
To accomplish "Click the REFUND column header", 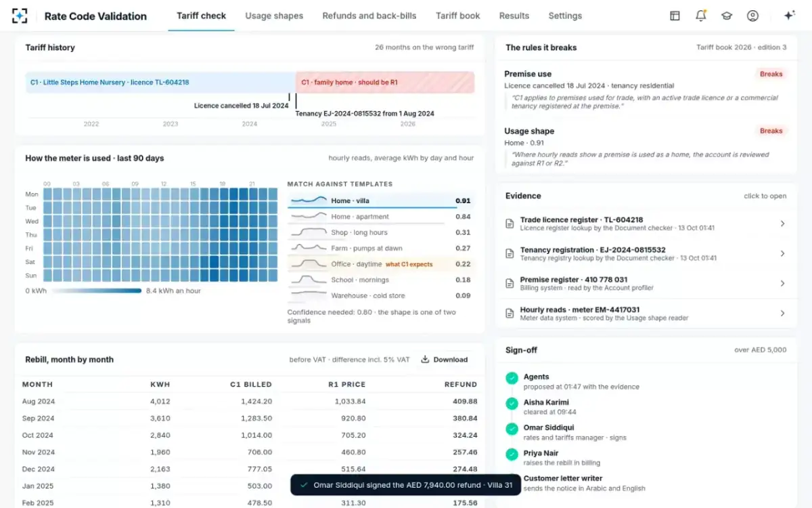I will point(461,385).
